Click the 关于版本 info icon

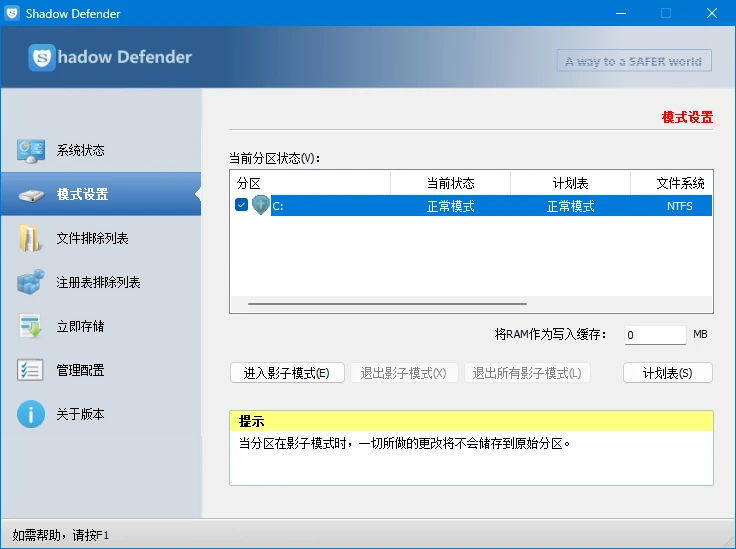[x=31, y=414]
